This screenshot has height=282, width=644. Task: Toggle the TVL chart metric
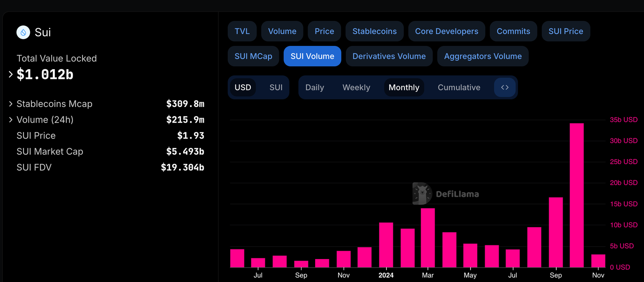[x=242, y=31]
